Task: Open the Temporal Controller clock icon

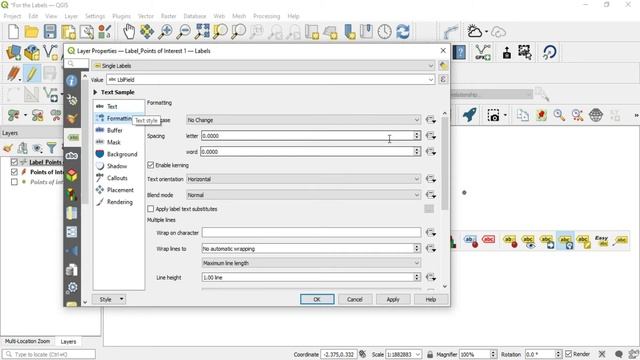Action: point(384,31)
